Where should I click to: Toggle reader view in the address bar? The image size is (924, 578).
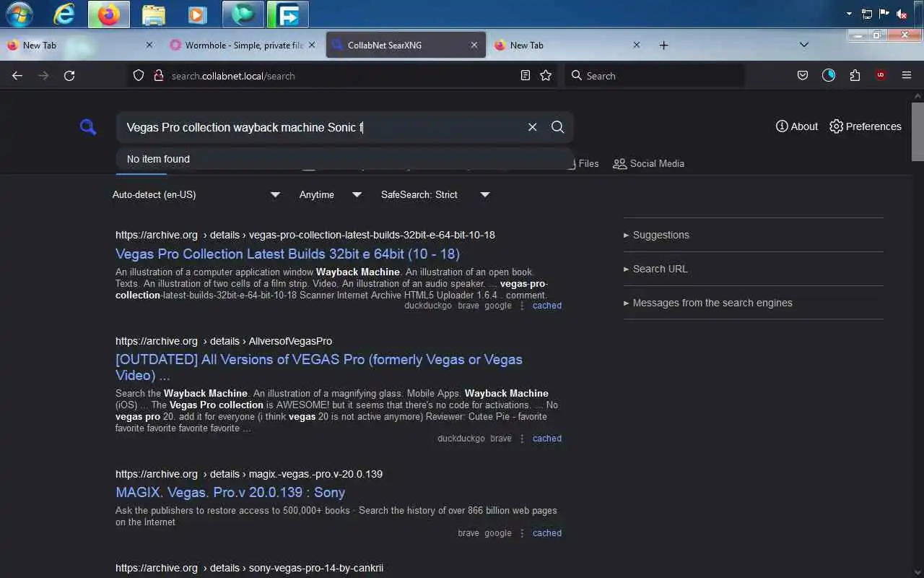pyautogui.click(x=526, y=75)
